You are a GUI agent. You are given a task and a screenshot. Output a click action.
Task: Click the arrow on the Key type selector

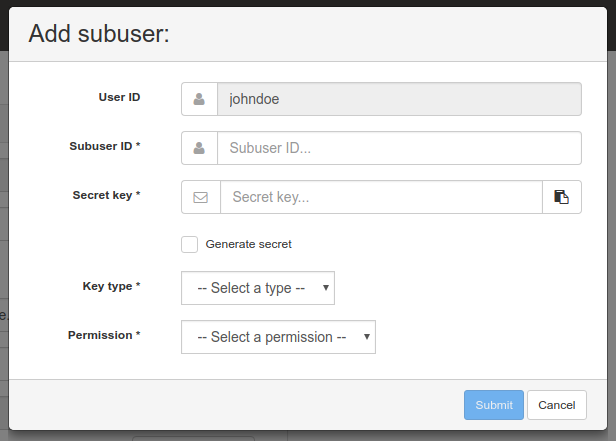326,288
